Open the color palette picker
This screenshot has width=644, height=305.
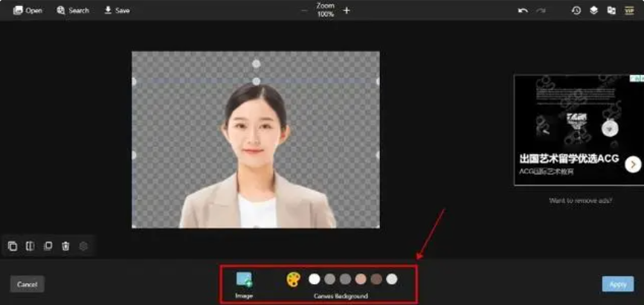[294, 279]
